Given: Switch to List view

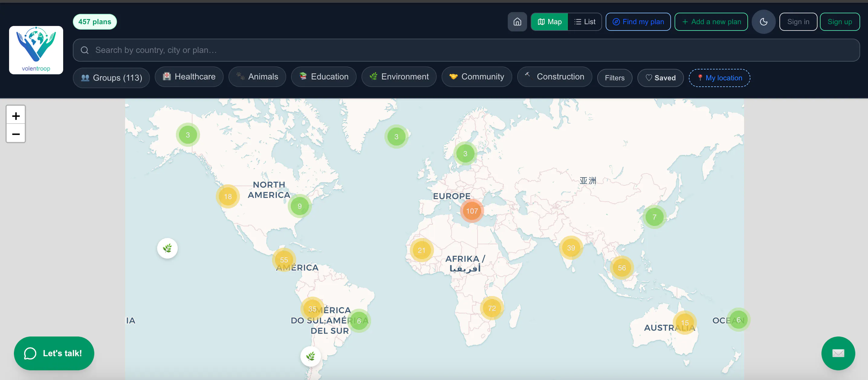Looking at the screenshot, I should coord(585,22).
